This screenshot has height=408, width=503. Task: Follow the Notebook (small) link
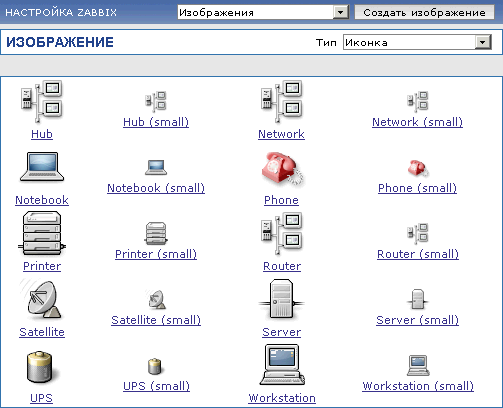click(x=156, y=188)
